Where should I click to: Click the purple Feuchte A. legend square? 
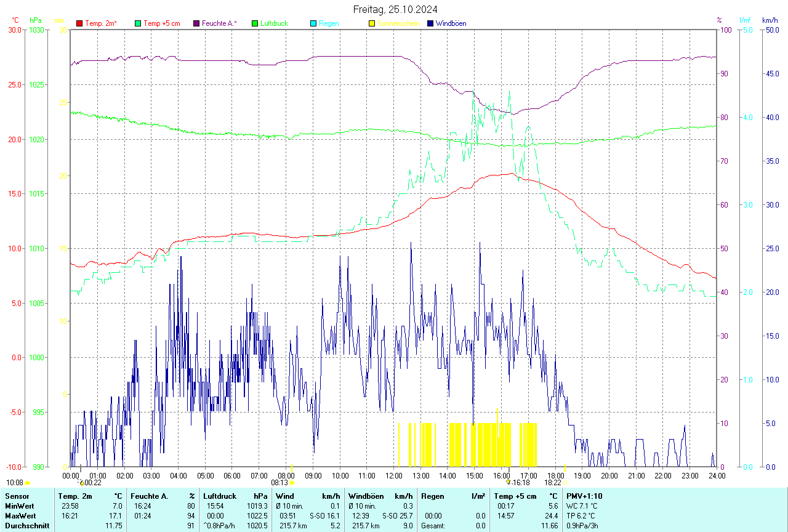(196, 23)
